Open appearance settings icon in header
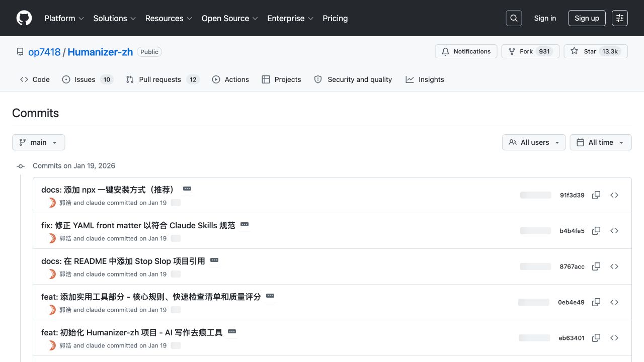Viewport: 644px width, 362px height. tap(620, 18)
